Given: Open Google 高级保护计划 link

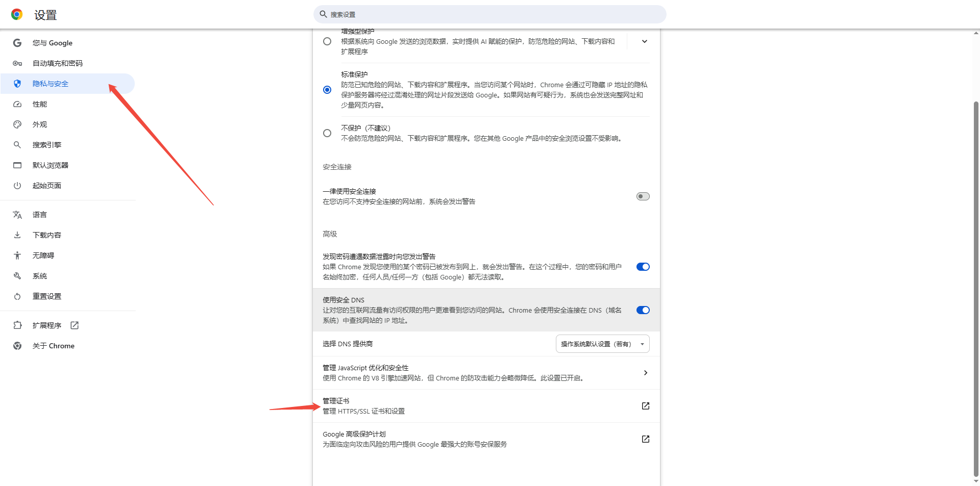Looking at the screenshot, I should point(645,439).
